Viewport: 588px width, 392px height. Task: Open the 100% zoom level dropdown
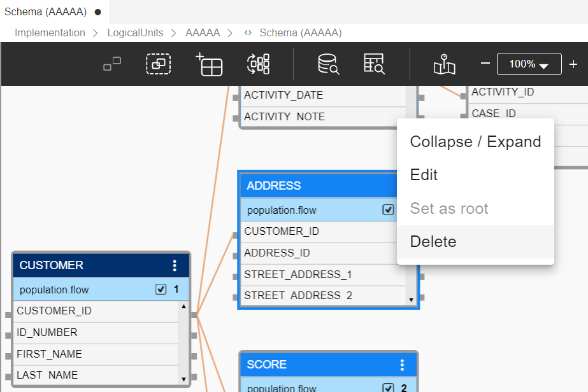pos(529,64)
